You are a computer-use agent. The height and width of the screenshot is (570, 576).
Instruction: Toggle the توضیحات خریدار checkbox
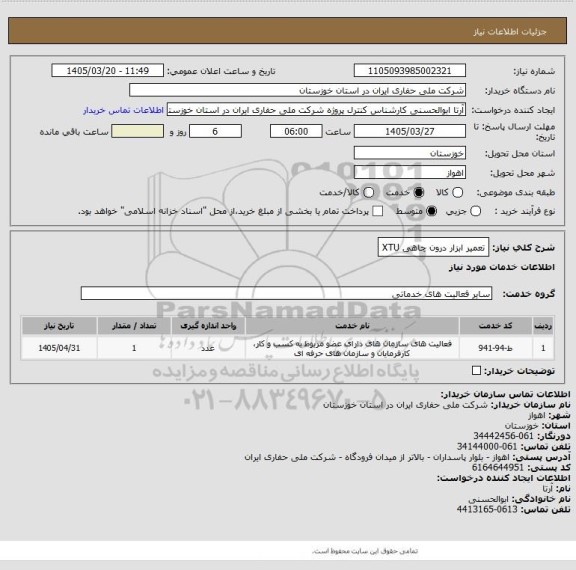[476, 371]
